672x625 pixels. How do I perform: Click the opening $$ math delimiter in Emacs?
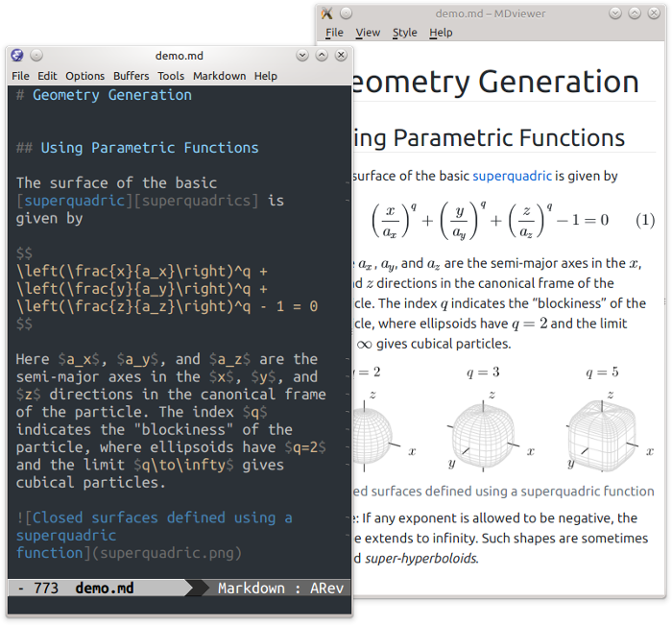pyautogui.click(x=24, y=253)
